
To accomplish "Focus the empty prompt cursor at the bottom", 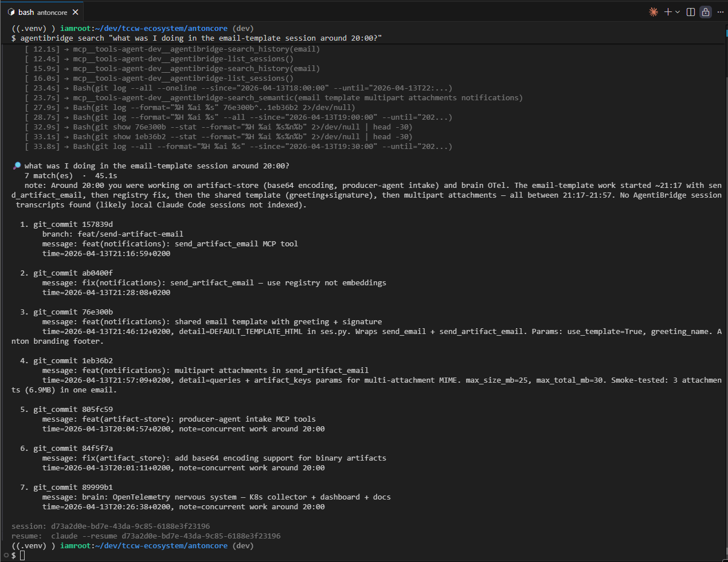I will click(22, 556).
